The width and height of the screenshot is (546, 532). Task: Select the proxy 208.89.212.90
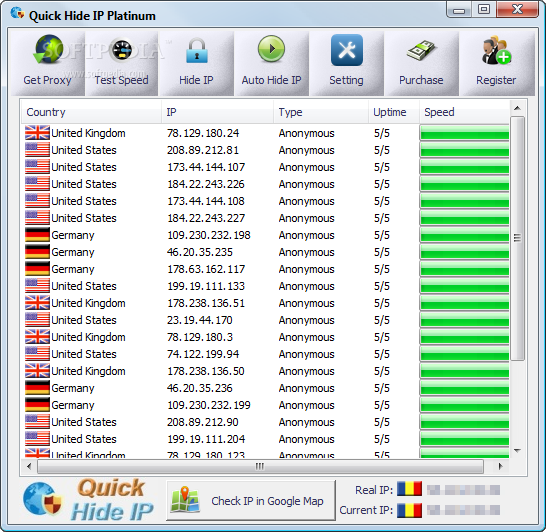pyautogui.click(x=203, y=422)
